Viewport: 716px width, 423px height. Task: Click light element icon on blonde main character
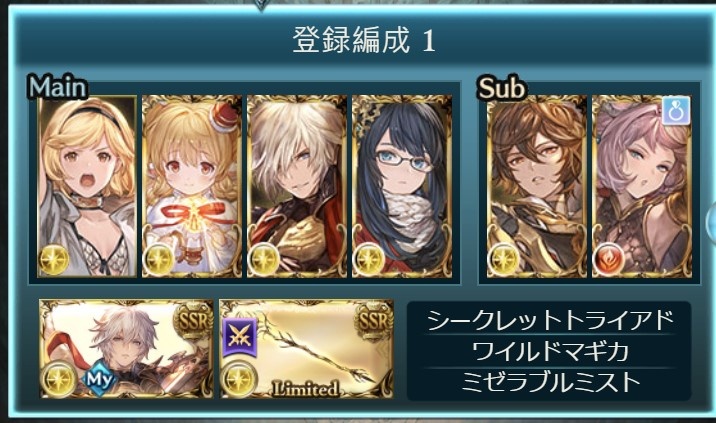tap(54, 259)
